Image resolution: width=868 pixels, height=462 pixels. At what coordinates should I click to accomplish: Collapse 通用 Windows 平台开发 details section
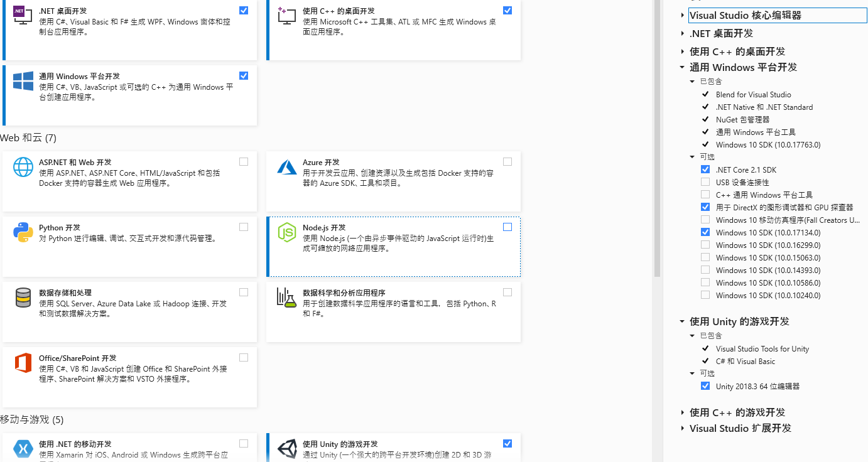tap(682, 67)
